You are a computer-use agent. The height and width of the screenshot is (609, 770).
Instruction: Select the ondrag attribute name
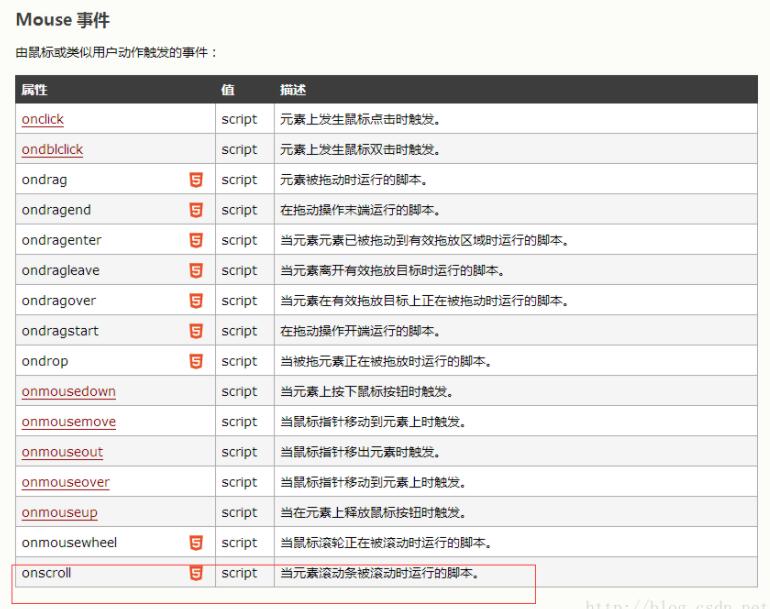pos(44,180)
